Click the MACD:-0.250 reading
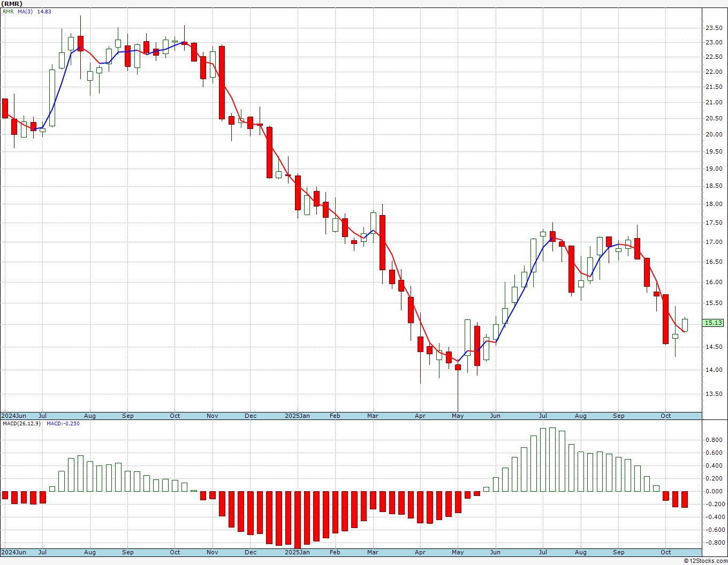The height and width of the screenshot is (565, 728). click(63, 424)
